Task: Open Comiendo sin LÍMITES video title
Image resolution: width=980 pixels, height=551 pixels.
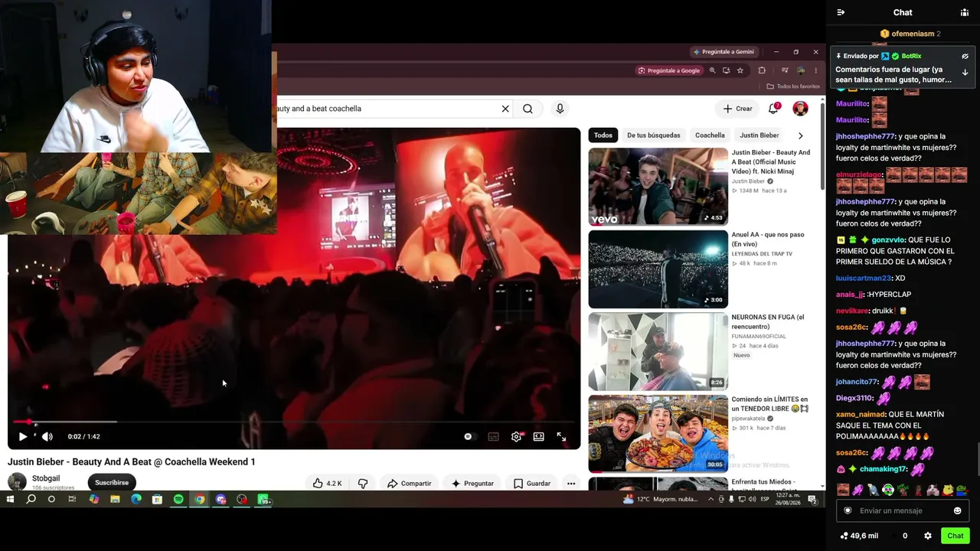Action: click(769, 403)
